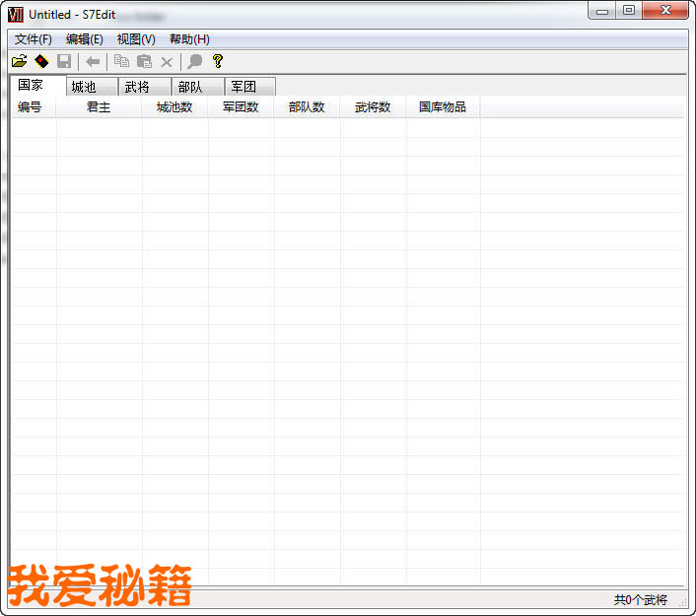Click the Paste clipboard icon
The height and width of the screenshot is (616, 696).
(144, 61)
